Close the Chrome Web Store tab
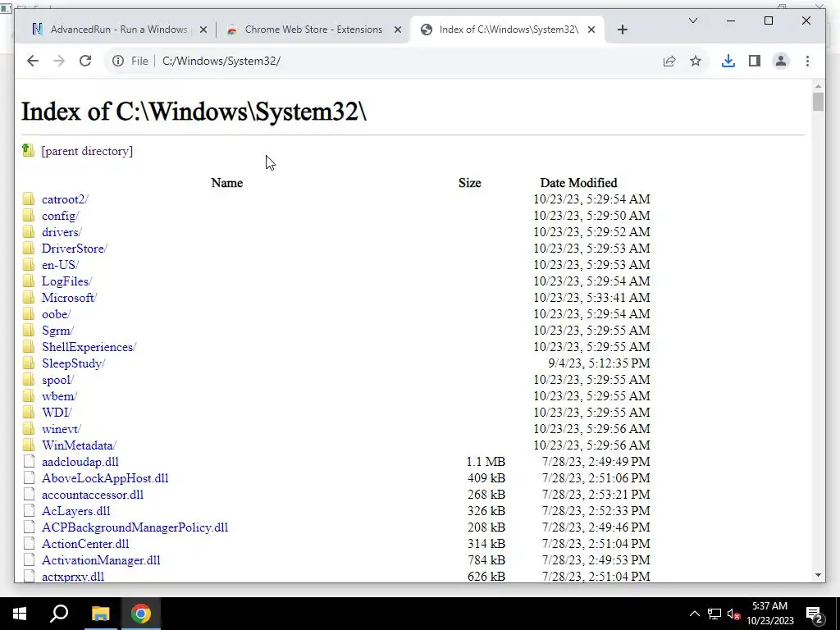The image size is (840, 630). 398,30
